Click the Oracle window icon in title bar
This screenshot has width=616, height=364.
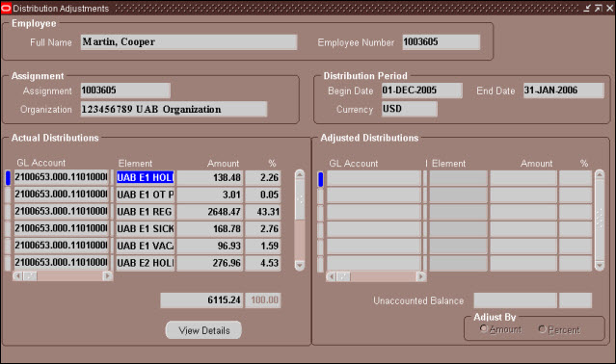coord(6,9)
